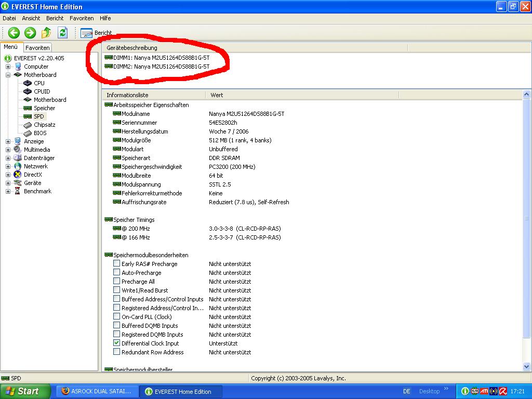Click the Netzwerk globe icon in tree
532x399 pixels.
tap(18, 166)
